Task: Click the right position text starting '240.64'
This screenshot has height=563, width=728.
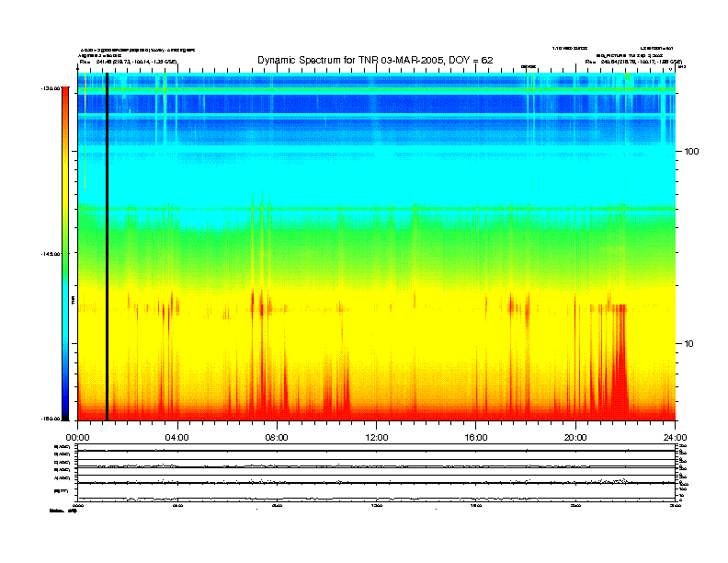Action: [642, 62]
